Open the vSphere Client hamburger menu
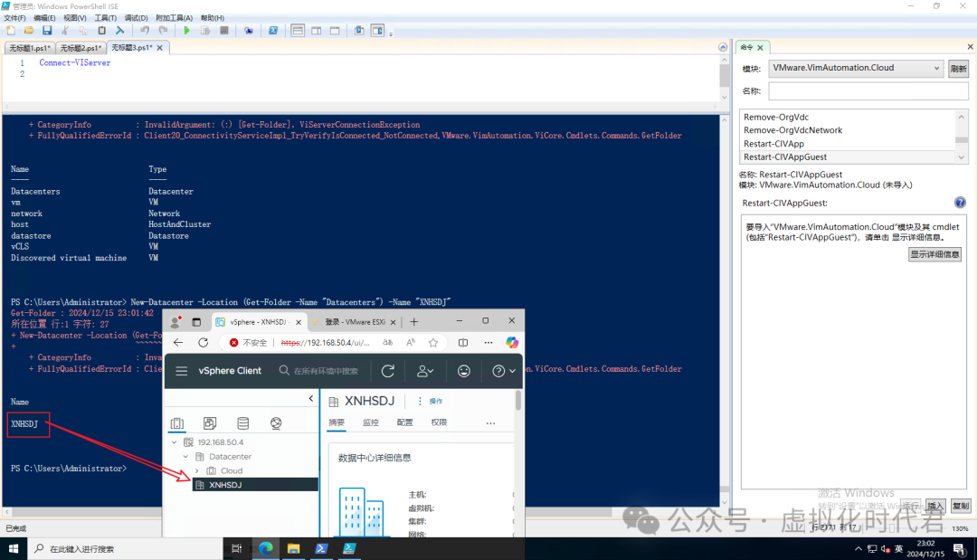 [x=181, y=371]
